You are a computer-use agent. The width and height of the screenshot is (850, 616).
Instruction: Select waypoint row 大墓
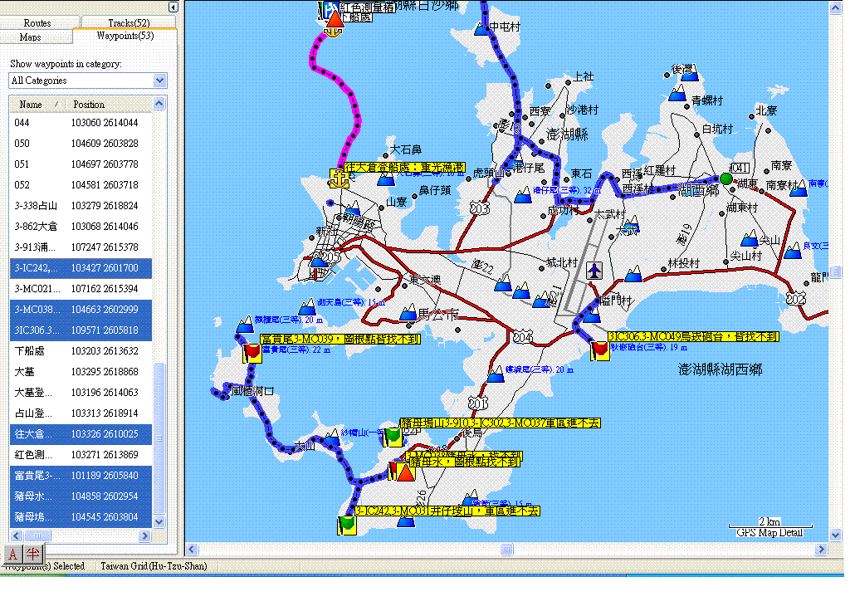pyautogui.click(x=81, y=371)
